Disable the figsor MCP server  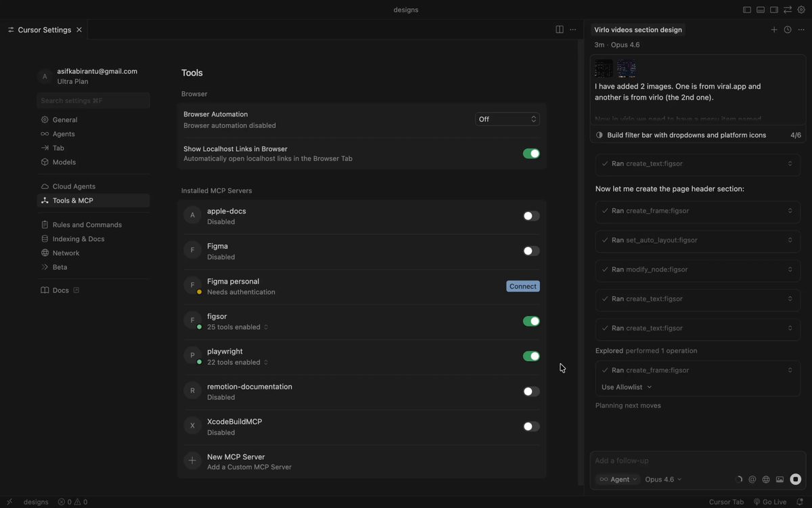tap(531, 321)
